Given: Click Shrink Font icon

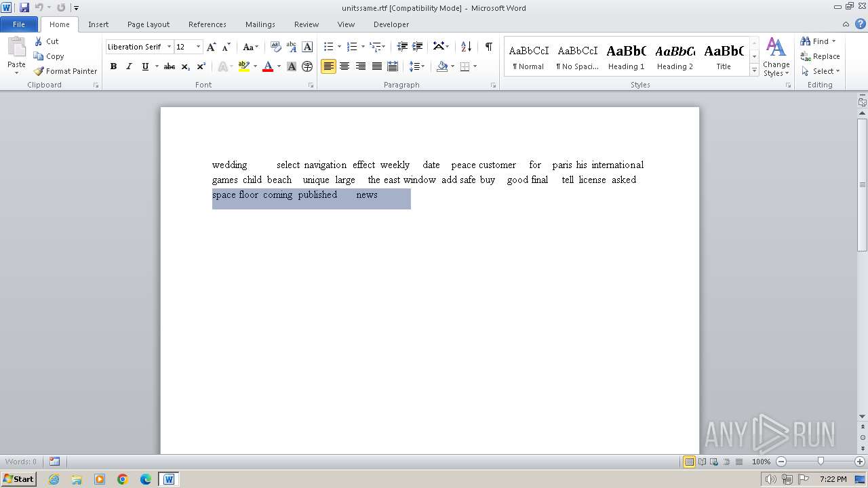Looking at the screenshot, I should [226, 47].
